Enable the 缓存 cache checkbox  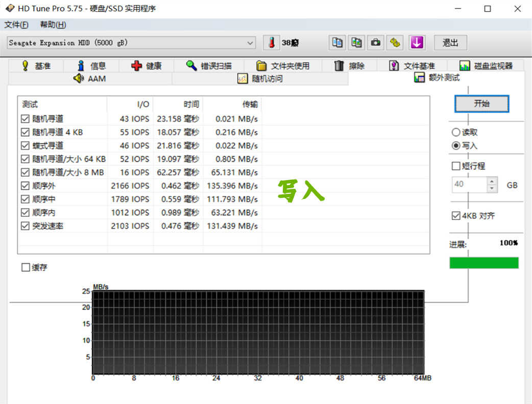coord(26,267)
